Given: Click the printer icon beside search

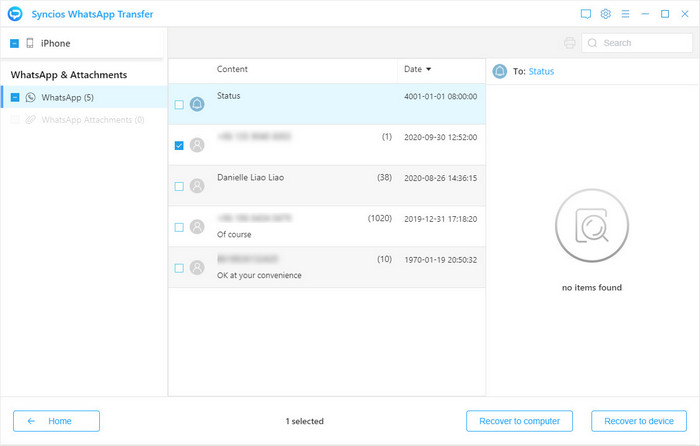Looking at the screenshot, I should click(x=570, y=43).
